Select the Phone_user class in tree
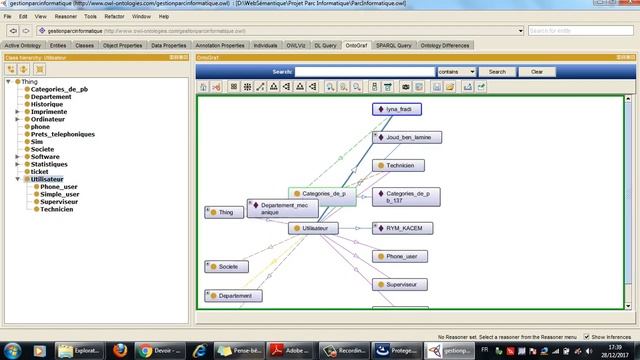640x360 pixels. [x=59, y=187]
